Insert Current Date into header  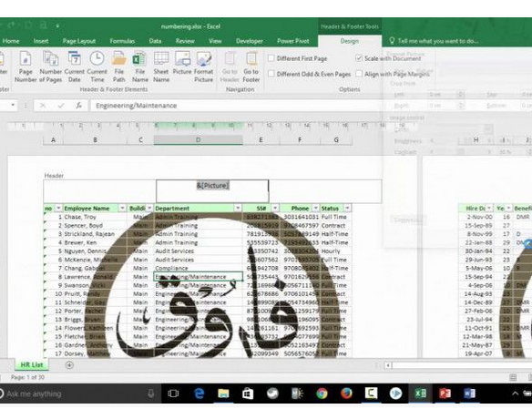click(75, 66)
